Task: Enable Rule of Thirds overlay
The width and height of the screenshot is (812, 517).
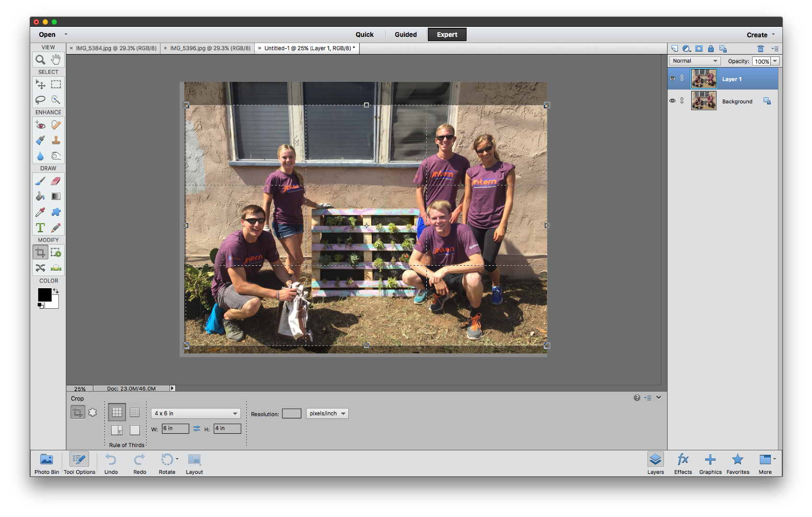Action: (117, 412)
